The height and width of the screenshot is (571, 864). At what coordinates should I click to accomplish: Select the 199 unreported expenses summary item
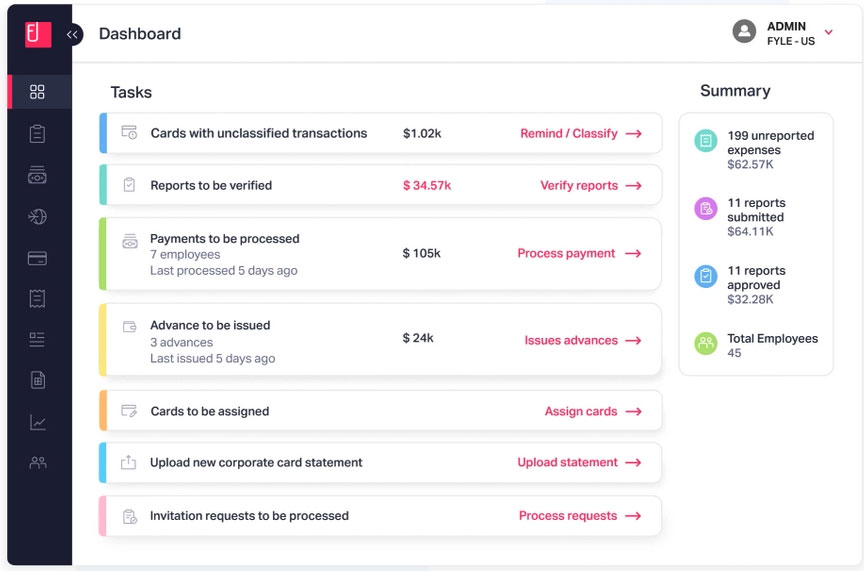755,149
